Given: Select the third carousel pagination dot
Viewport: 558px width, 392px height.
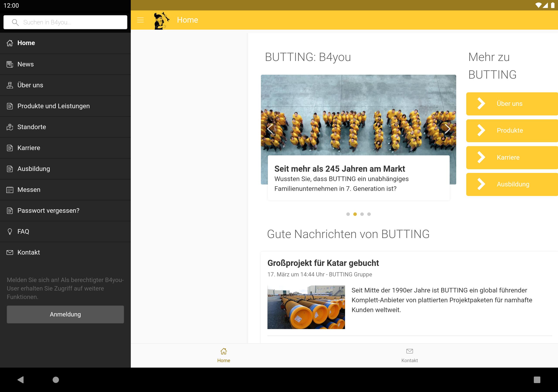Looking at the screenshot, I should pyautogui.click(x=362, y=214).
